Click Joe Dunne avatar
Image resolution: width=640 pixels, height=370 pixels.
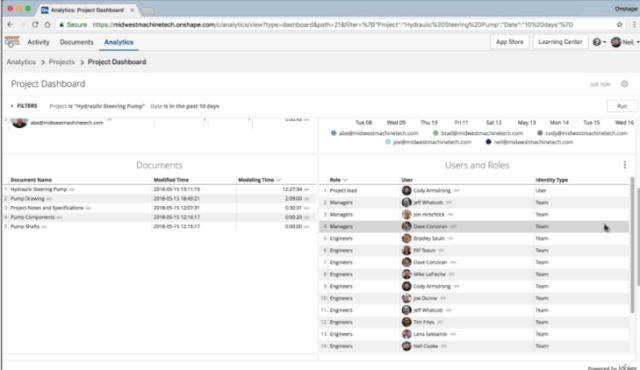click(407, 298)
